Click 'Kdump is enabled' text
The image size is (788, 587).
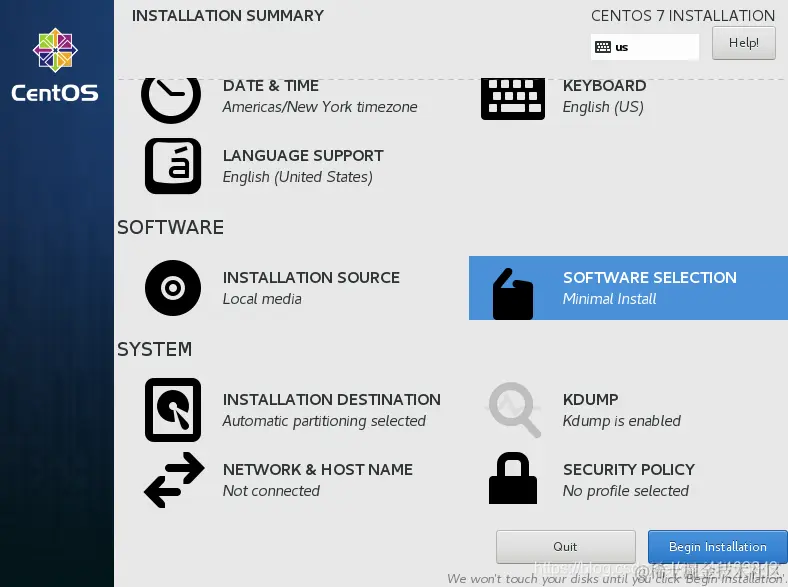point(622,421)
